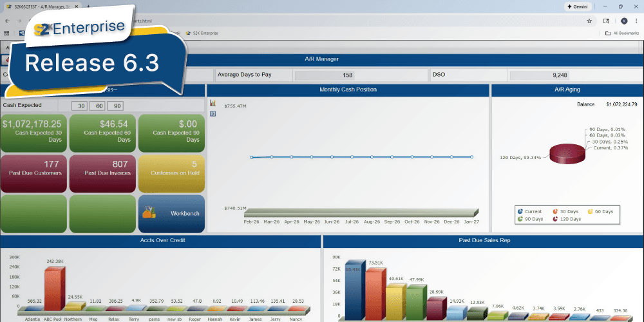Image resolution: width=644 pixels, height=322 pixels.
Task: Click the Average Days to Pay label
Action: [x=244, y=75]
